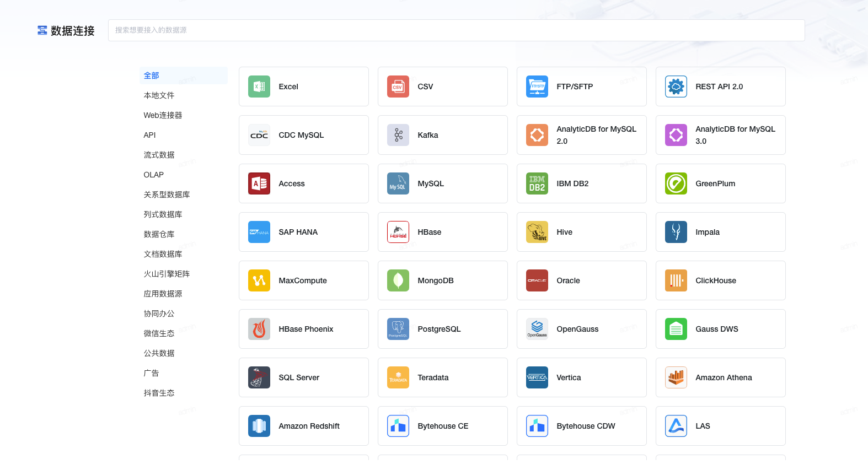Open the 应用数据源 category

(x=184, y=294)
